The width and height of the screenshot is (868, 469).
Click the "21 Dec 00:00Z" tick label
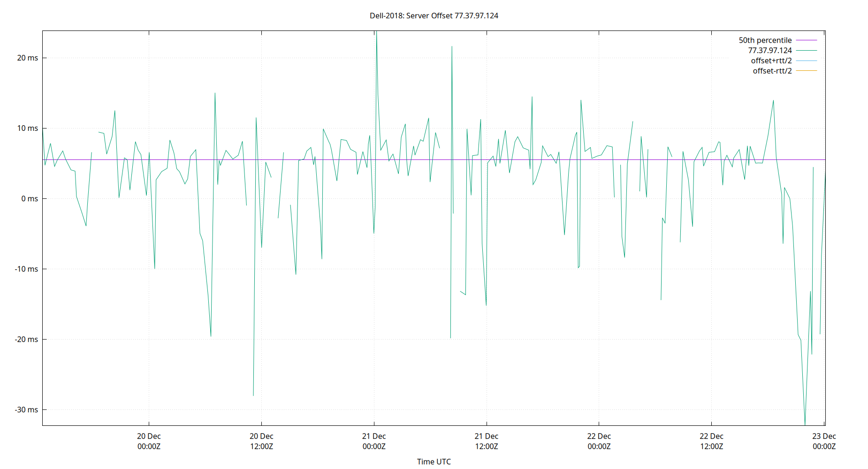click(x=374, y=441)
